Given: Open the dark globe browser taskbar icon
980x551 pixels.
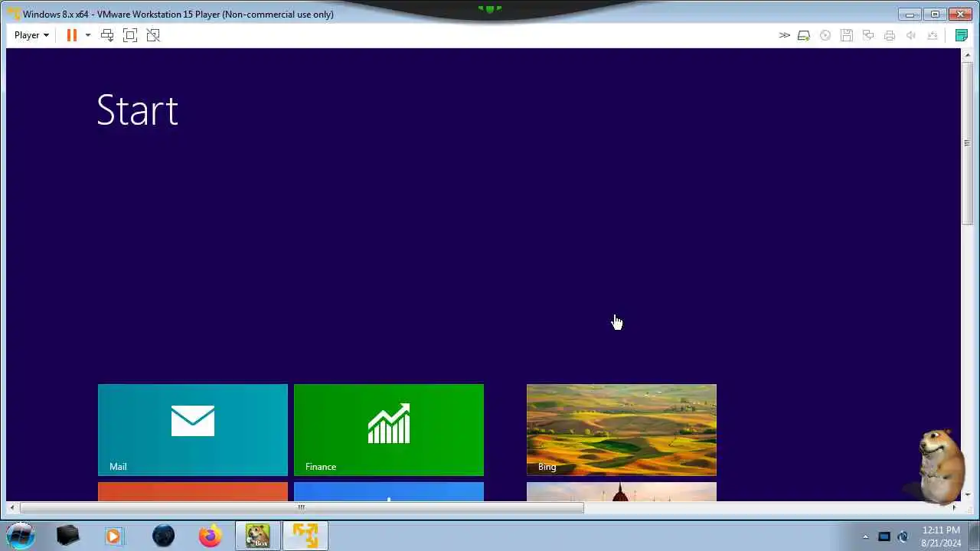Looking at the screenshot, I should coord(163,536).
